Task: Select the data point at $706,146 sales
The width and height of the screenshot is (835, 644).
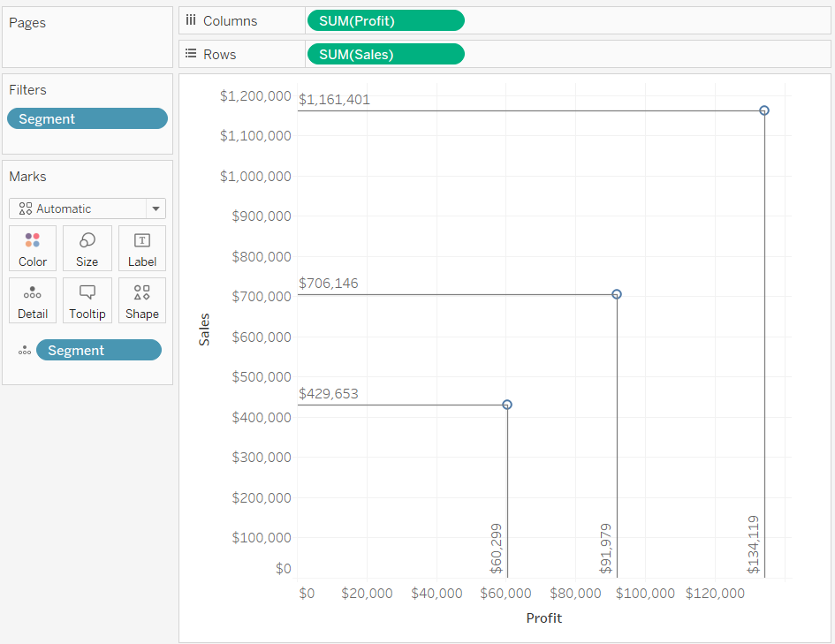Action: [x=617, y=294]
